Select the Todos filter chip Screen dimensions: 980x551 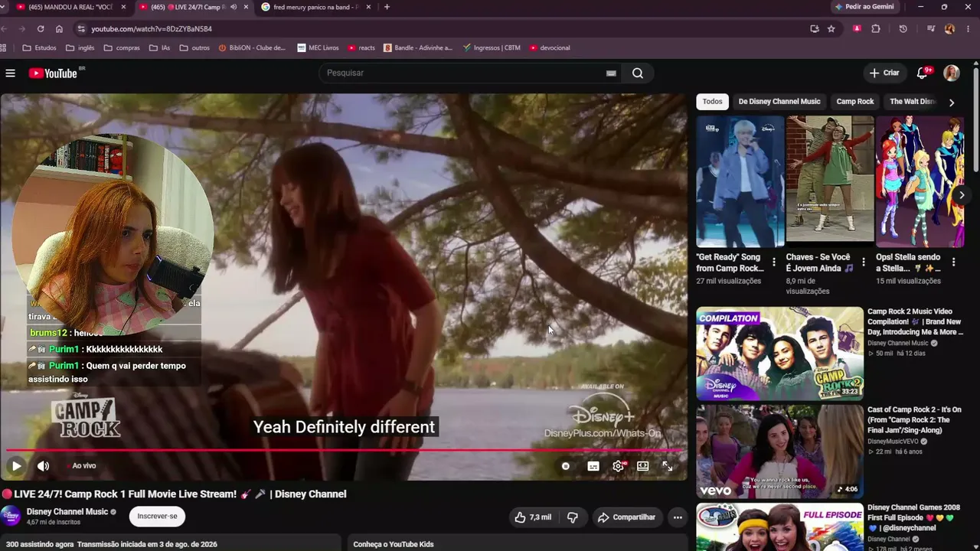712,102
